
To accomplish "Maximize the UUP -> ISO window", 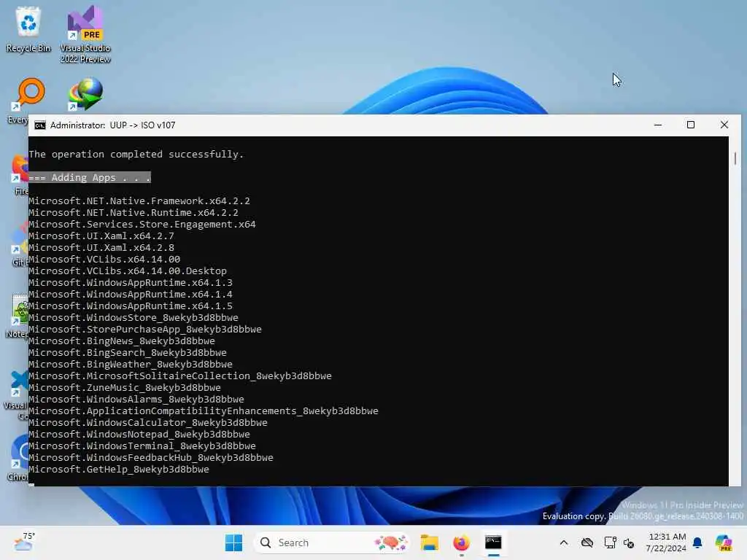I will [x=691, y=125].
